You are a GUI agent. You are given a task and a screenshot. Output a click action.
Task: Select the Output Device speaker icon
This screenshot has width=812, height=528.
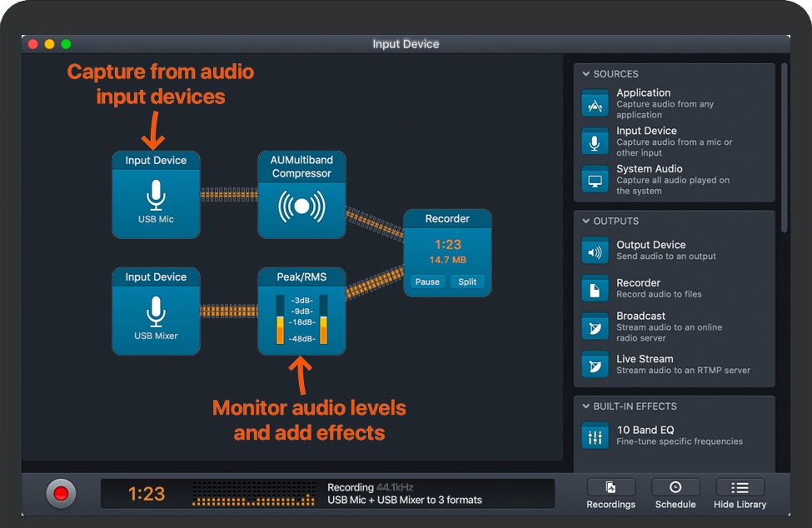point(595,251)
